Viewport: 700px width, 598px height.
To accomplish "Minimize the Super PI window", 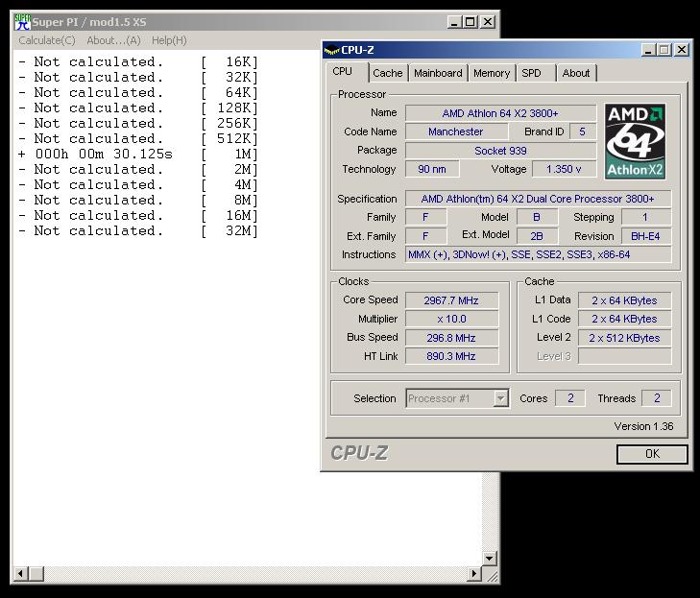I will [x=454, y=22].
